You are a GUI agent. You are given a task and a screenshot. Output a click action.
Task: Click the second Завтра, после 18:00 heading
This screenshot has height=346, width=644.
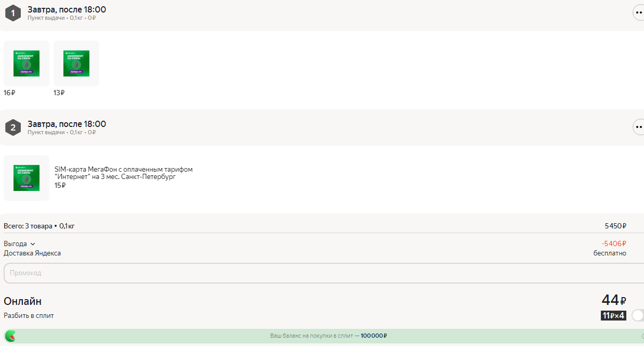point(67,124)
